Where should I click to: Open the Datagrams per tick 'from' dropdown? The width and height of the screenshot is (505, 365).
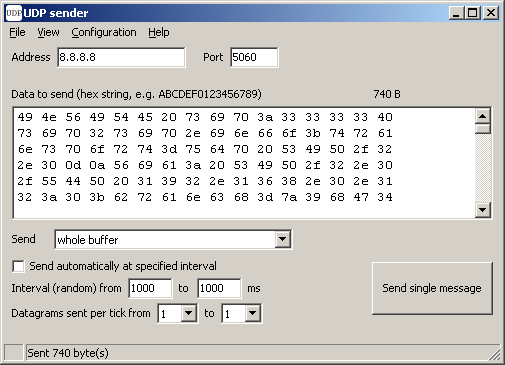(x=188, y=313)
